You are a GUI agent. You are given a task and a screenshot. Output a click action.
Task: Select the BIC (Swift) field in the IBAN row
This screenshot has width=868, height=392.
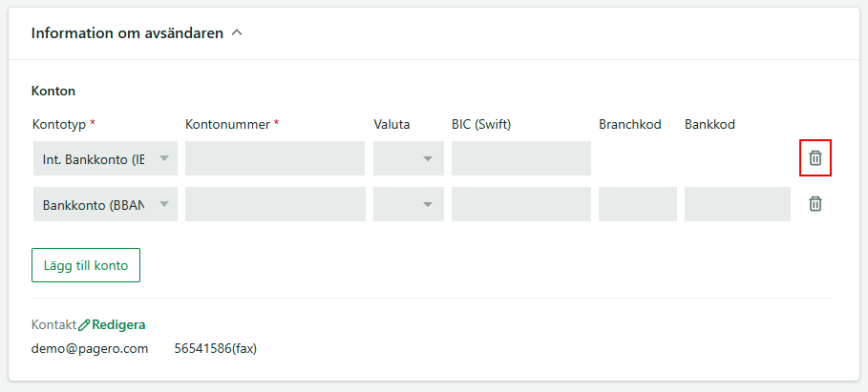[x=521, y=158]
